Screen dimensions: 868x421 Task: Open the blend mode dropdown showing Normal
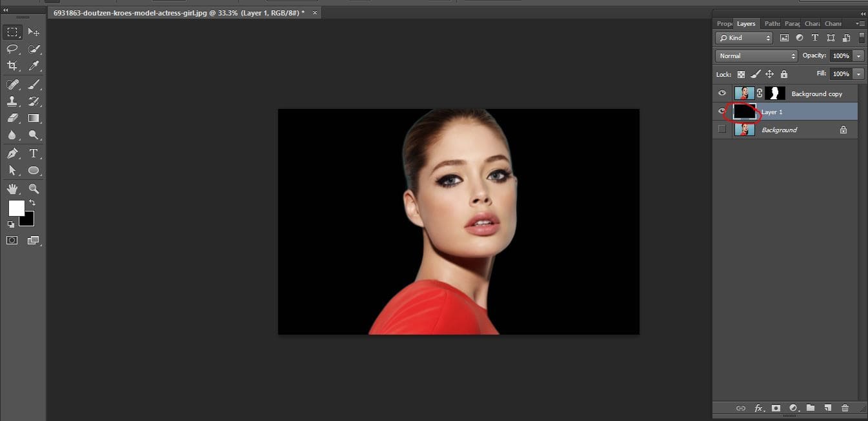[x=755, y=55]
